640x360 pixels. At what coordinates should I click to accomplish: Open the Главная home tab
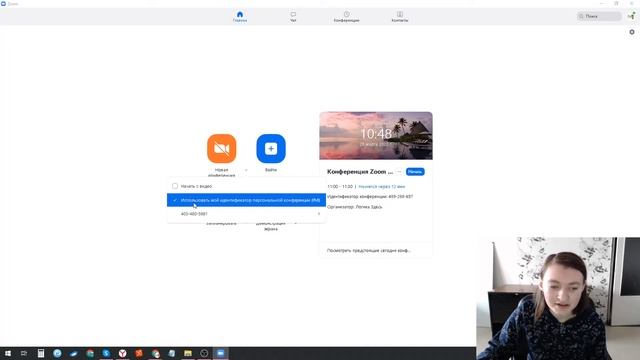[x=240, y=17]
